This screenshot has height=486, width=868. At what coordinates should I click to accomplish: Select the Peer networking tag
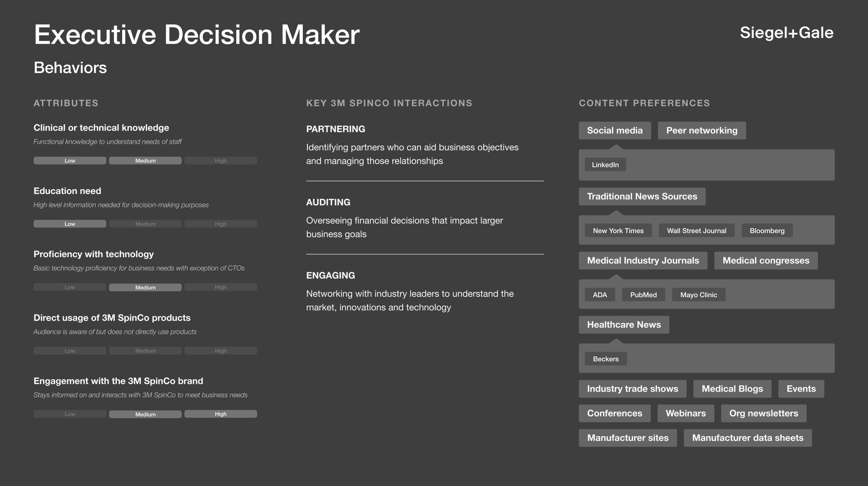click(701, 131)
